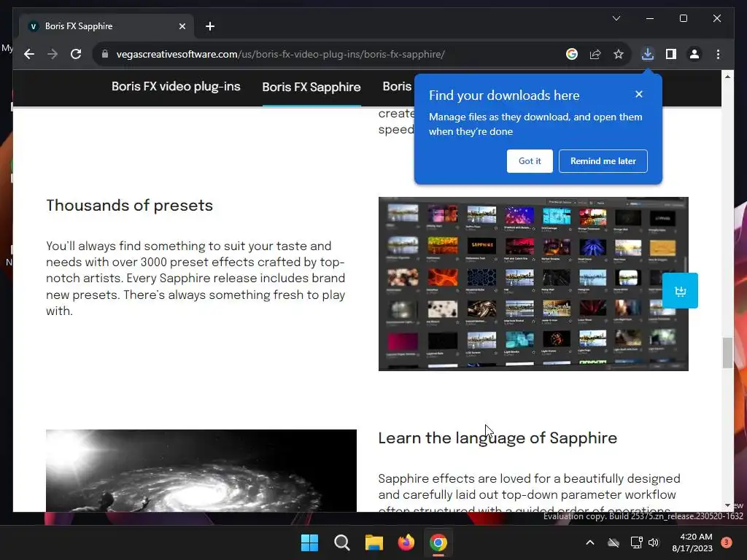Open the Chrome three-dot menu
Viewport: 747px width, 560px height.
[718, 54]
